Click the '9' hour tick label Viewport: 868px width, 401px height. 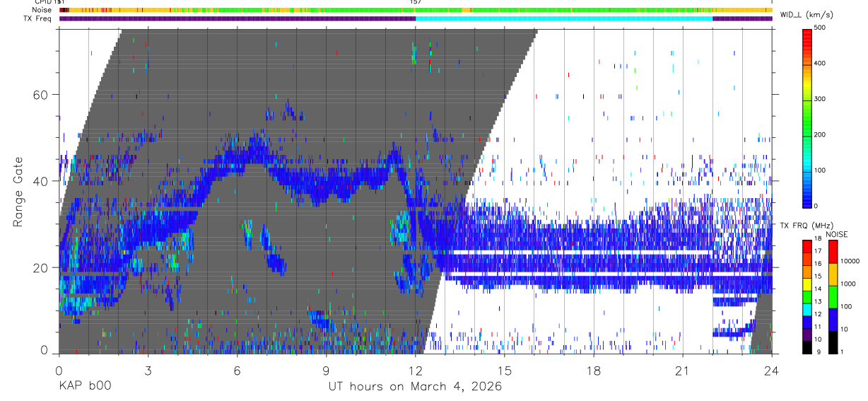click(327, 370)
